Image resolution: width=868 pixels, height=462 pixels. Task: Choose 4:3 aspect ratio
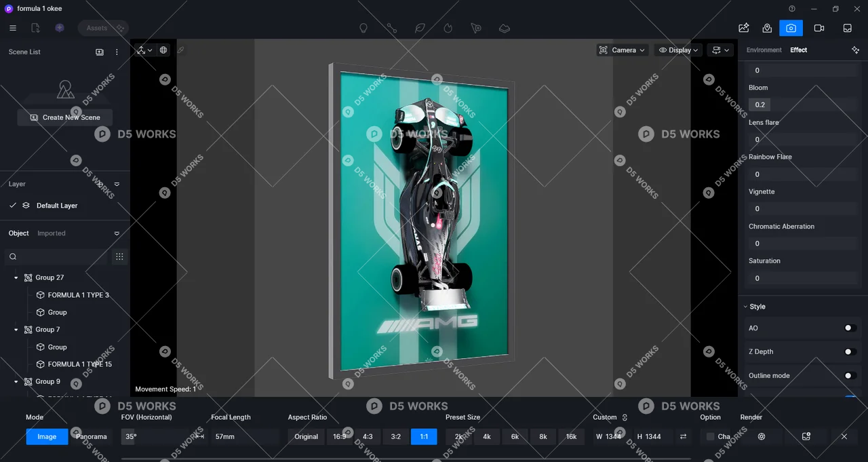(x=368, y=437)
